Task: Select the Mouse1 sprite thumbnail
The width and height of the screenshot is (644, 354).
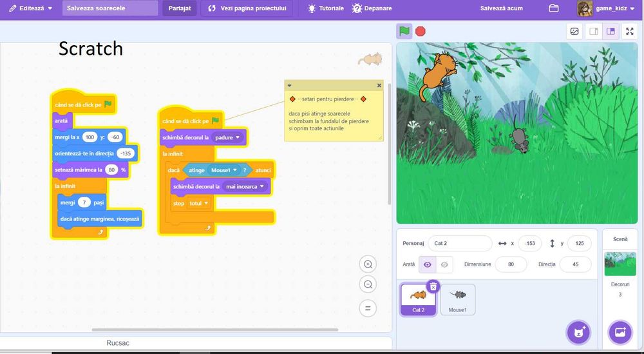Action: [x=457, y=299]
